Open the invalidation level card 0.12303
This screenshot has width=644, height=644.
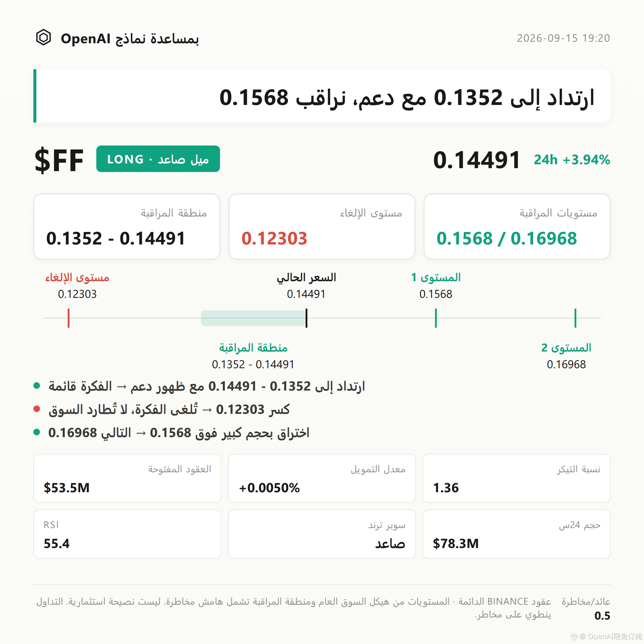tap(322, 227)
